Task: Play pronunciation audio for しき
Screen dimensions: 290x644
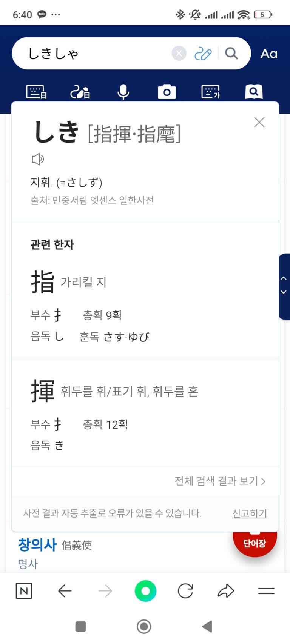Action: click(38, 159)
